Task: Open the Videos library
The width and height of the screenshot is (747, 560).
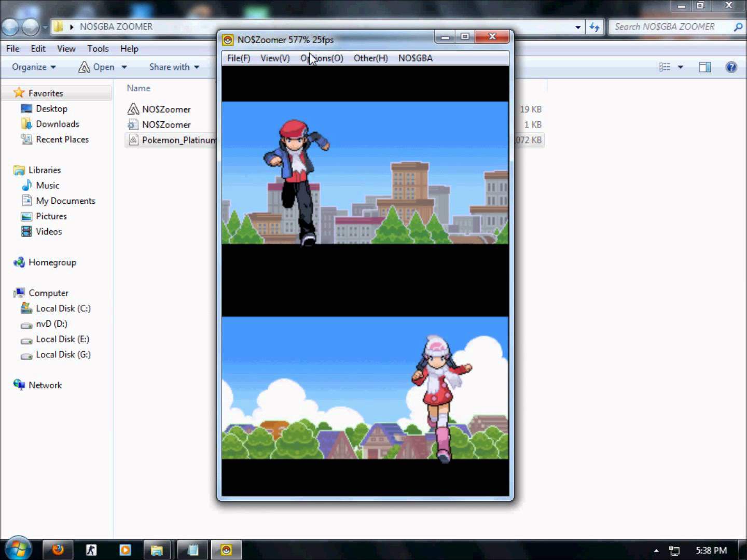Action: 49,232
